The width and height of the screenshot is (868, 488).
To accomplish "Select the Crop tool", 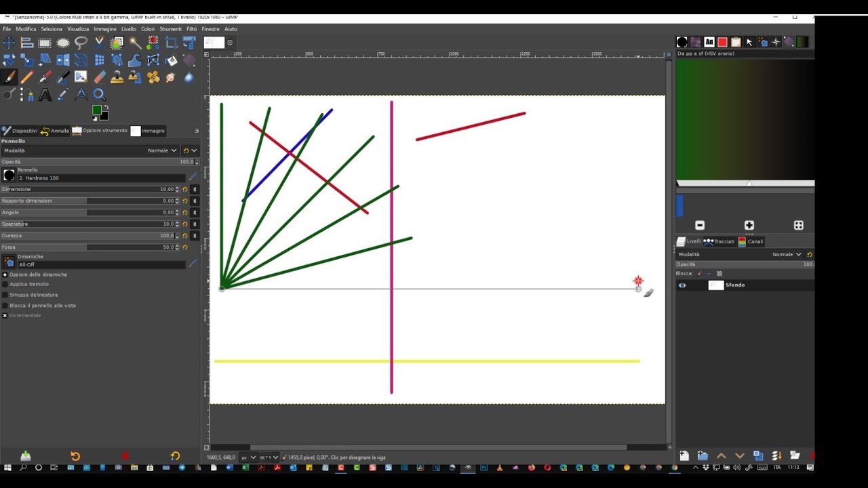I will click(x=171, y=43).
